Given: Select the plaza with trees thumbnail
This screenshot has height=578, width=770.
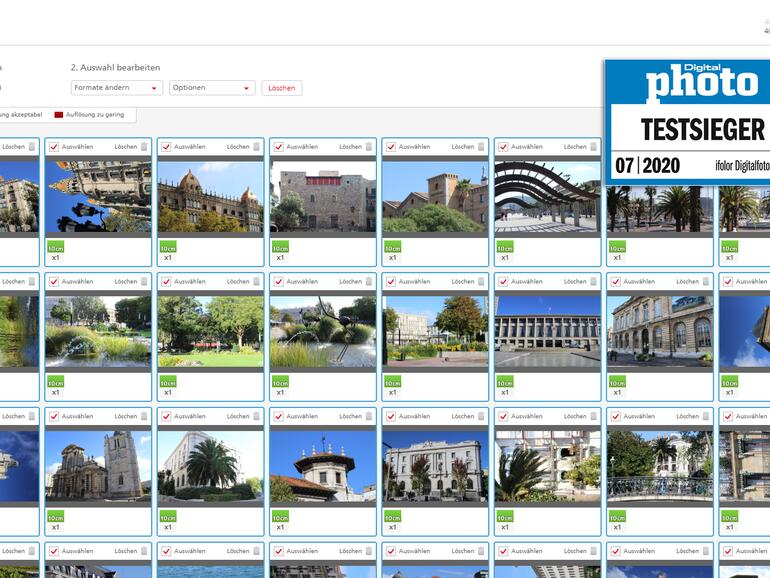Looking at the screenshot, I should coord(435,331).
